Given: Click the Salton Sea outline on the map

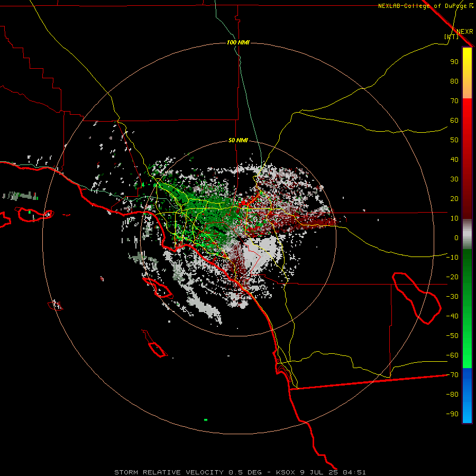Looking at the screenshot, I should click(x=417, y=298).
